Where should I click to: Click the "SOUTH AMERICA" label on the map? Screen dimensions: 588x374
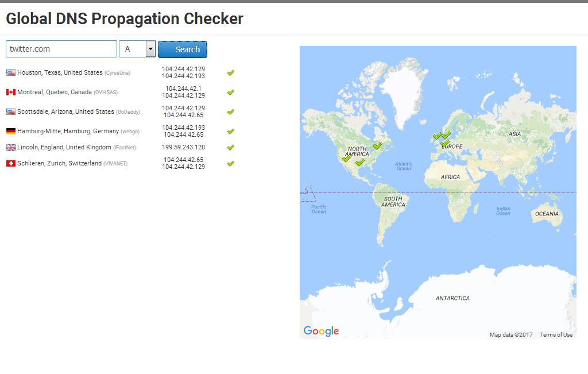(x=393, y=202)
